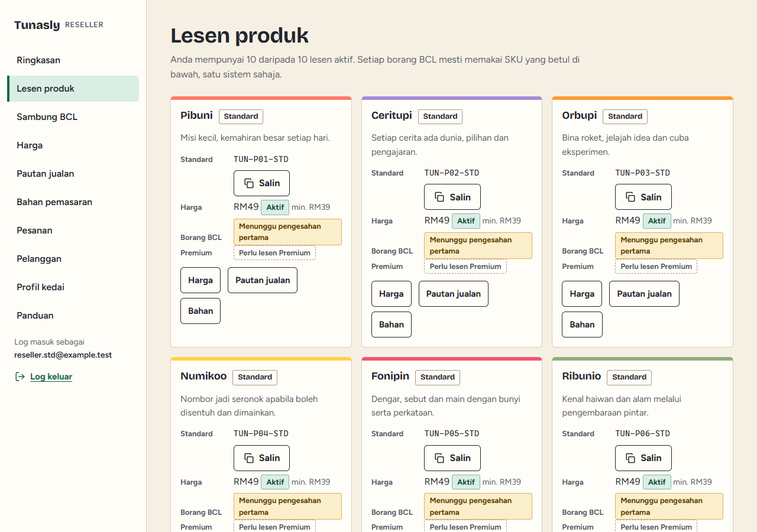Screen dimensions: 757x532
Task: Click the Tunasly Reseller logo
Action: (x=59, y=25)
